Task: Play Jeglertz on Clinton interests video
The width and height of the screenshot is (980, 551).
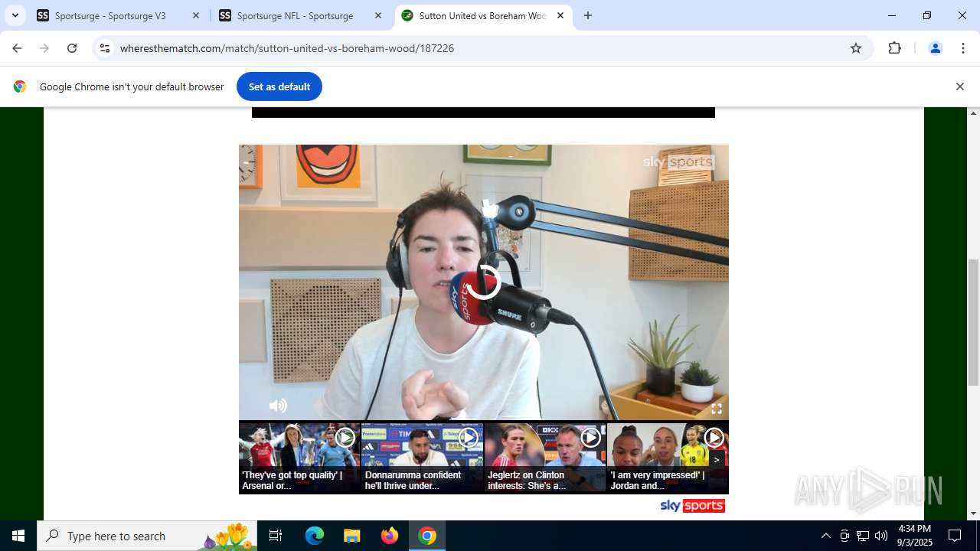Action: click(x=544, y=458)
